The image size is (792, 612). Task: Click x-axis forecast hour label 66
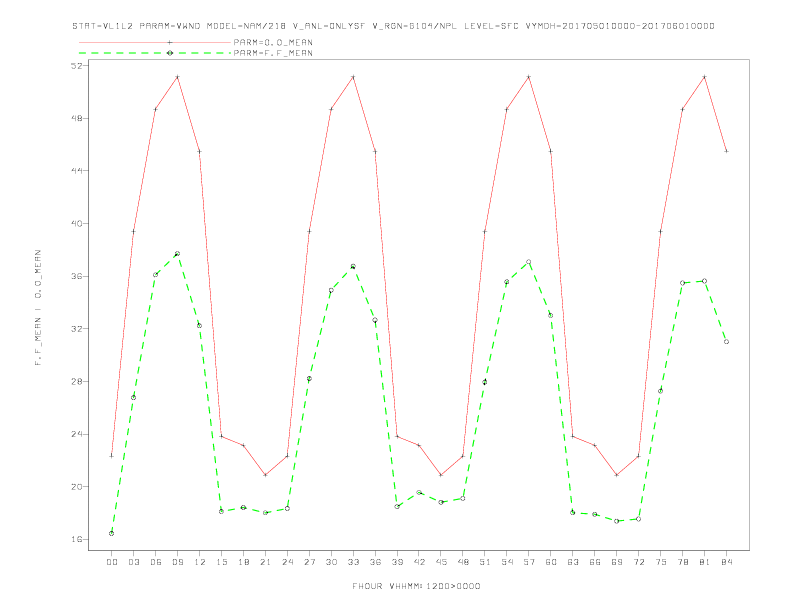[595, 562]
